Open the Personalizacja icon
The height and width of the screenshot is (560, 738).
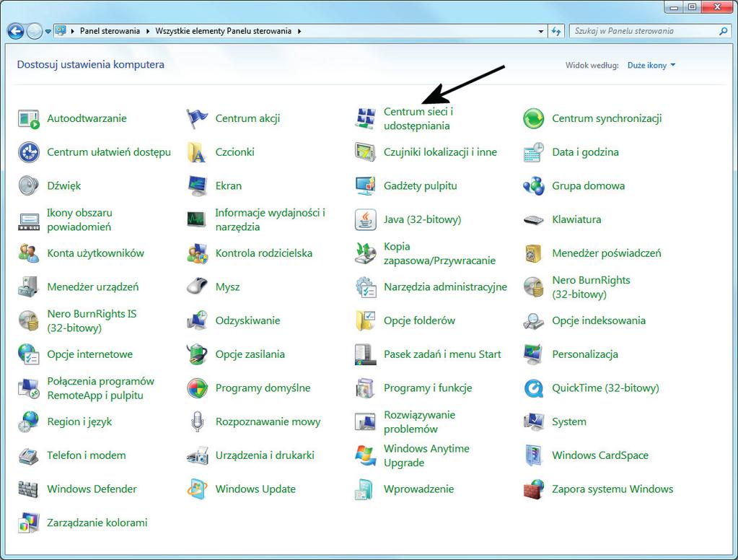(x=534, y=354)
